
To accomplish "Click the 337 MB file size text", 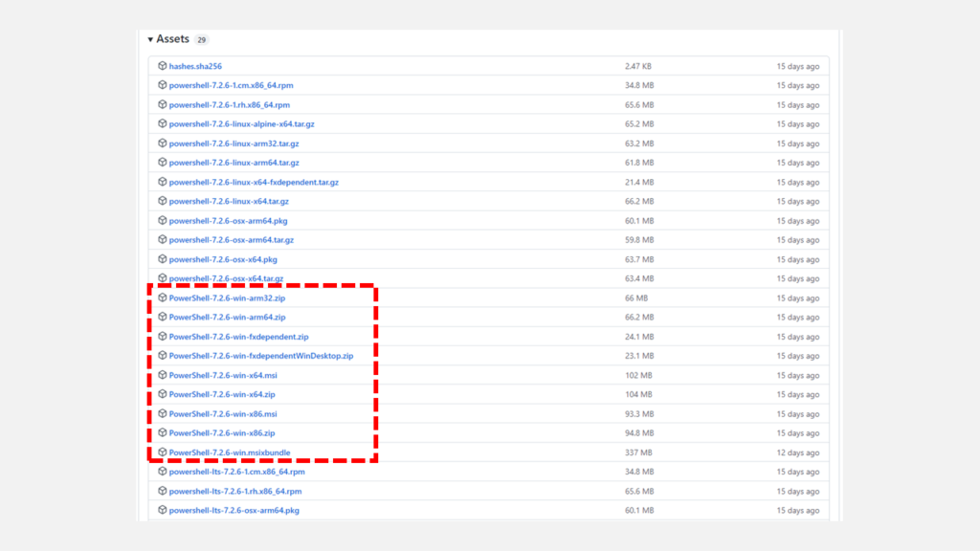I will click(x=638, y=452).
